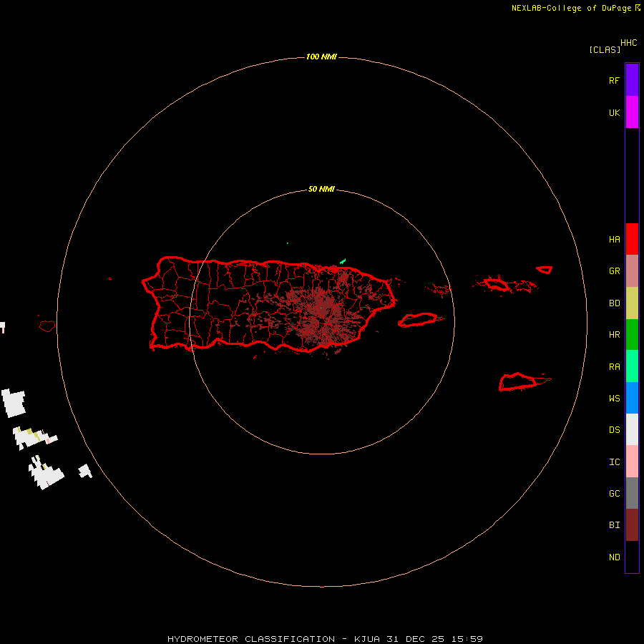Click the Hydrometeor Classification KJUA timestamp caption

[325, 639]
